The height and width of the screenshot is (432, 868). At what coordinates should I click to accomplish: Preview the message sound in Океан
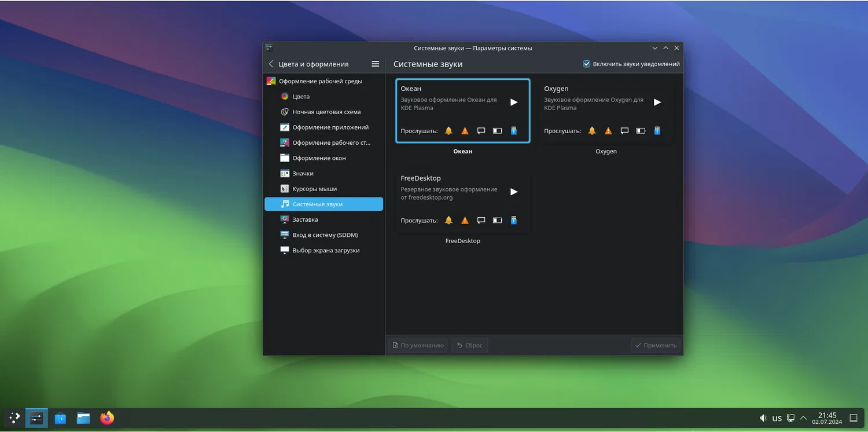(481, 131)
